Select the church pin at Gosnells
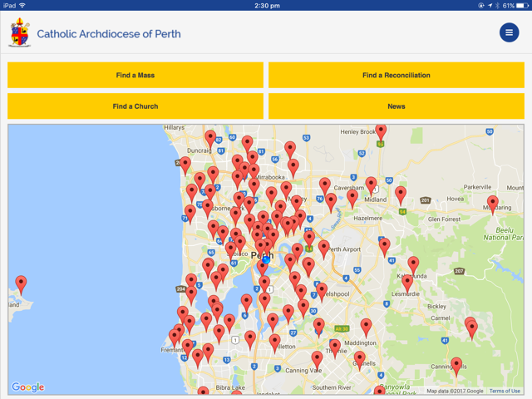The width and height of the screenshot is (532, 399). [x=360, y=360]
